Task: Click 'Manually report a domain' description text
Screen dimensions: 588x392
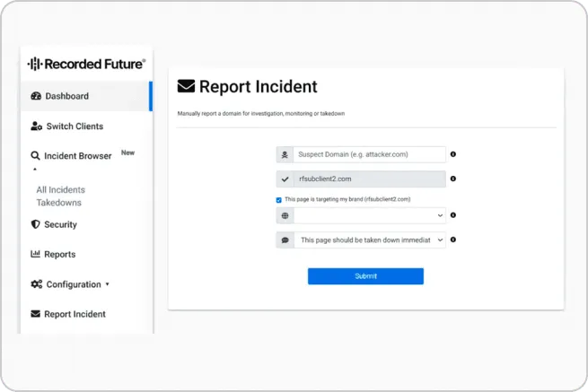Action: (x=261, y=114)
